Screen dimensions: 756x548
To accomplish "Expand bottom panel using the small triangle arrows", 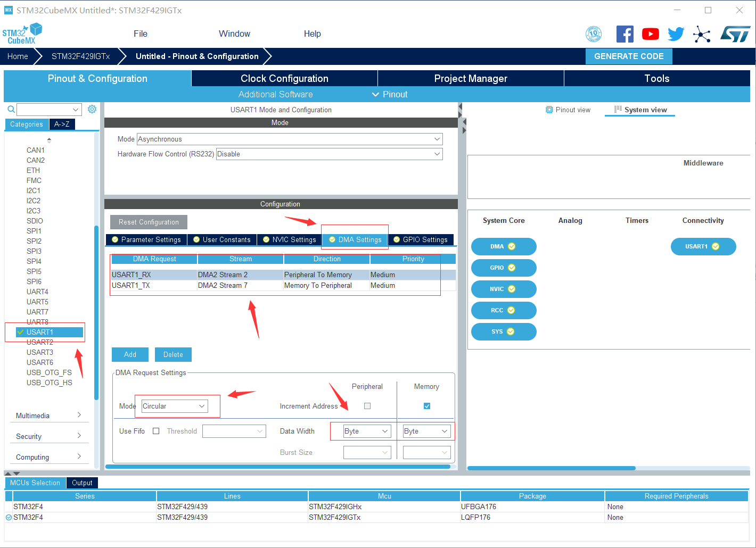I will (13, 473).
